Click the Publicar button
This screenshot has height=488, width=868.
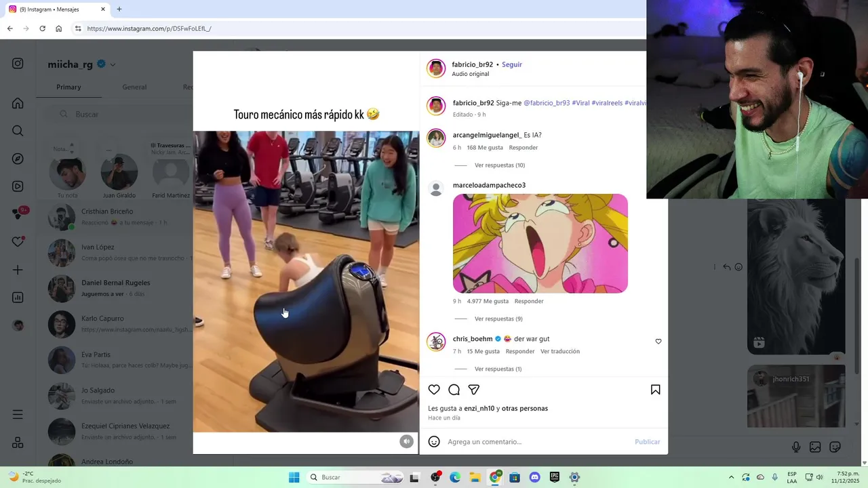647,442
